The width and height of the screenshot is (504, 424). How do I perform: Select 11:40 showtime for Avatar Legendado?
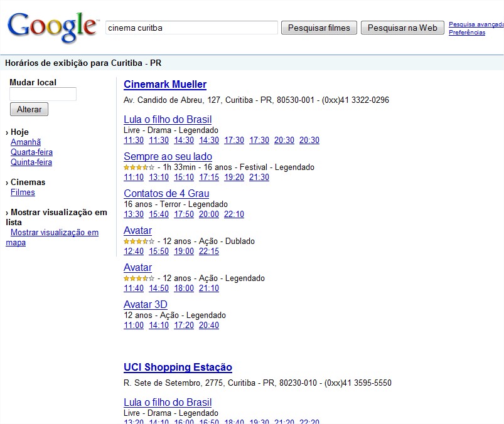134,288
